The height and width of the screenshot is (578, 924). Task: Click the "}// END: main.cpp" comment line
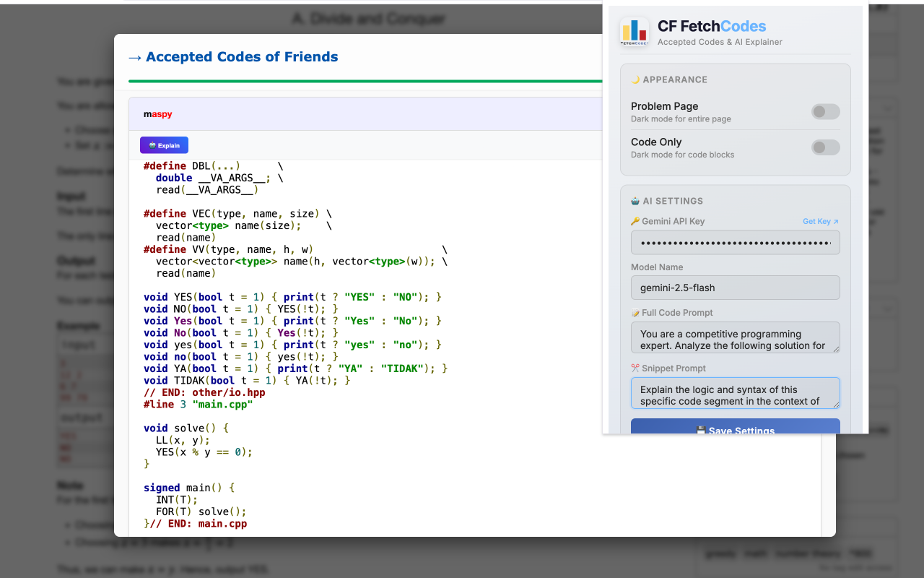coord(196,524)
